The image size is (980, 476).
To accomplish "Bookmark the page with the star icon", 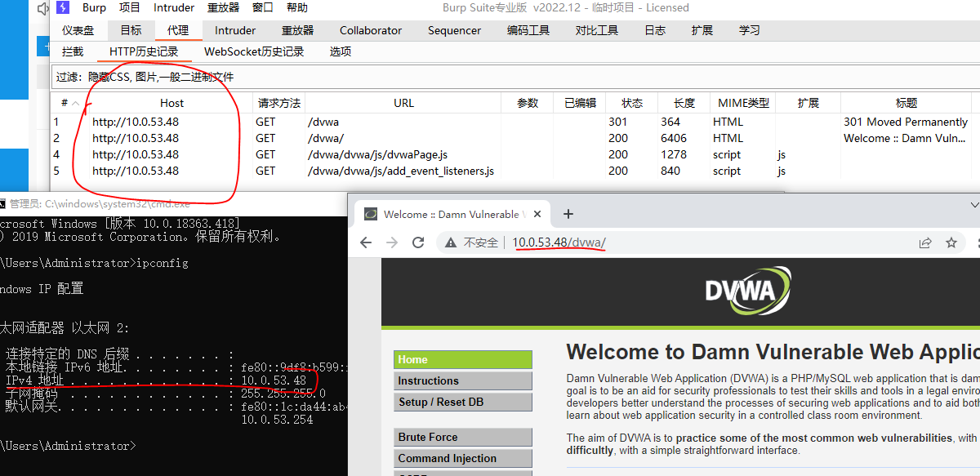I will [x=951, y=242].
